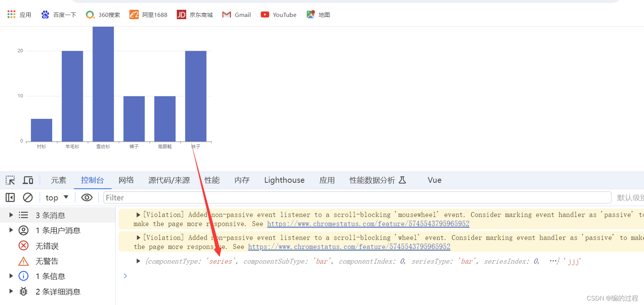
Task: Click the 高跟鞋 axis label
Action: [x=165, y=147]
